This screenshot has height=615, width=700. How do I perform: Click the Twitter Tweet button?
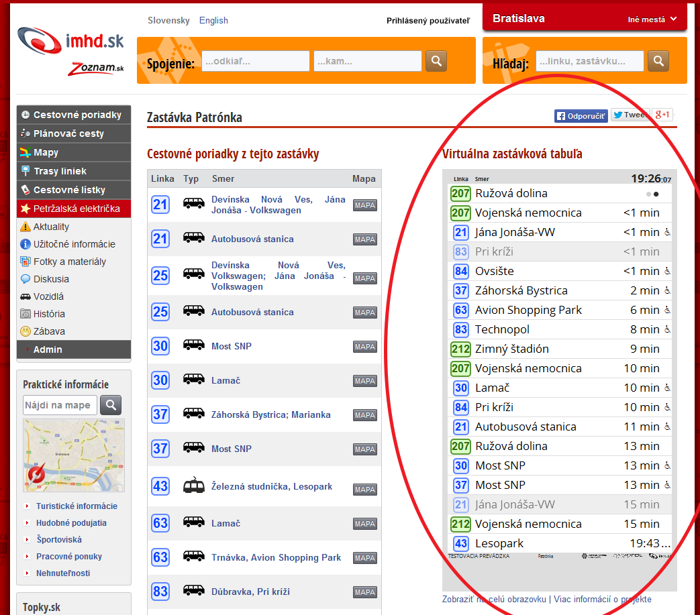pos(630,115)
